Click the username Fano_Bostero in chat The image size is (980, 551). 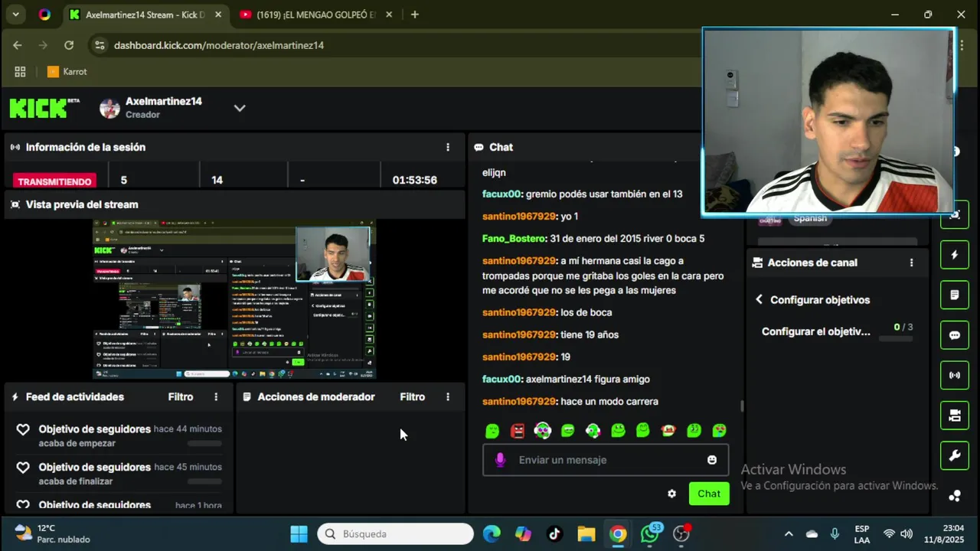click(514, 239)
